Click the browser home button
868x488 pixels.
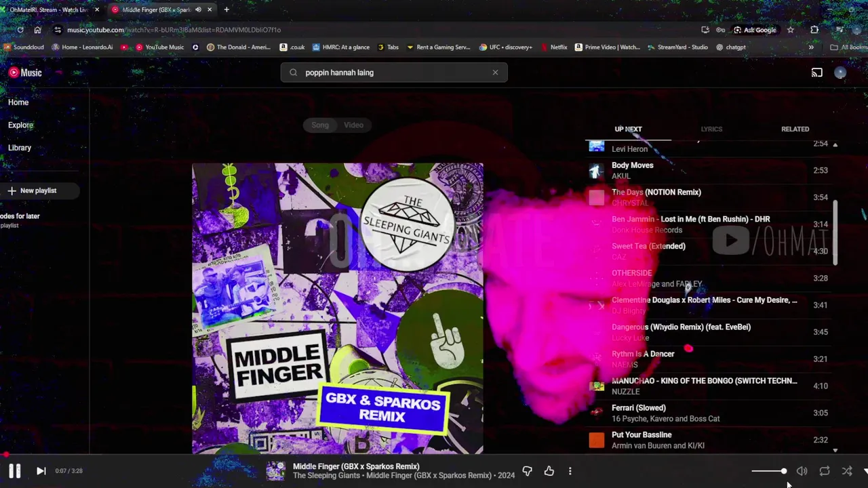[37, 30]
